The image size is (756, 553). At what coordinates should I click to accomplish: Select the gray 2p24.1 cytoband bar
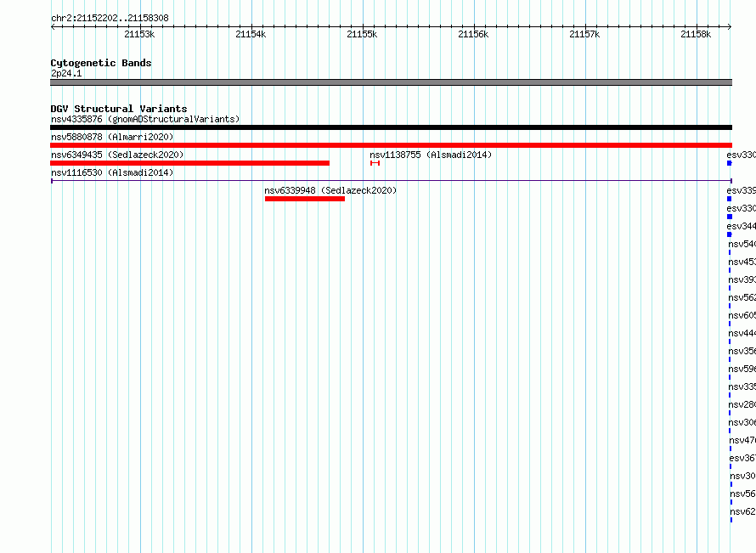pos(391,82)
